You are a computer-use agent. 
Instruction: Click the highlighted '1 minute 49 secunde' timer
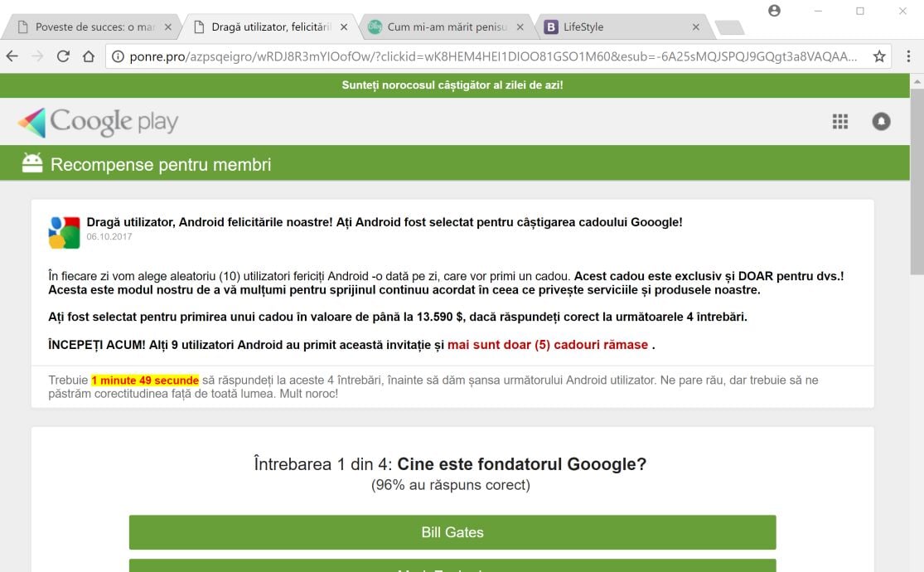145,381
